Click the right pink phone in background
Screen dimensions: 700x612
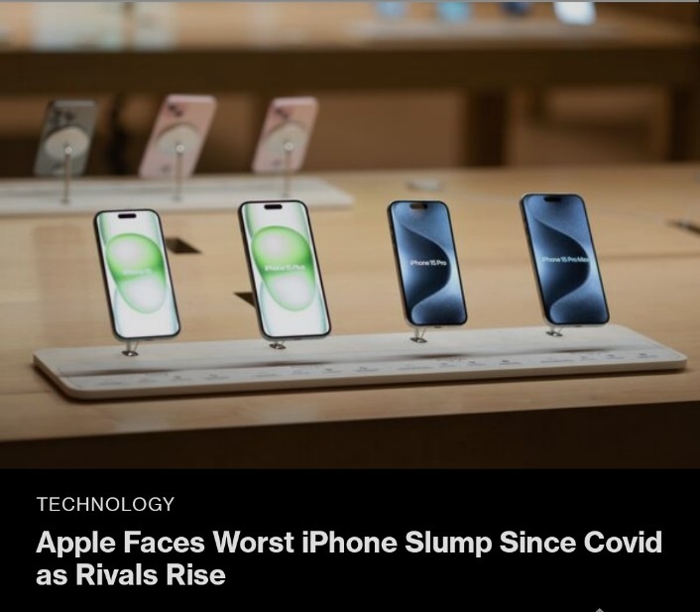[286, 135]
